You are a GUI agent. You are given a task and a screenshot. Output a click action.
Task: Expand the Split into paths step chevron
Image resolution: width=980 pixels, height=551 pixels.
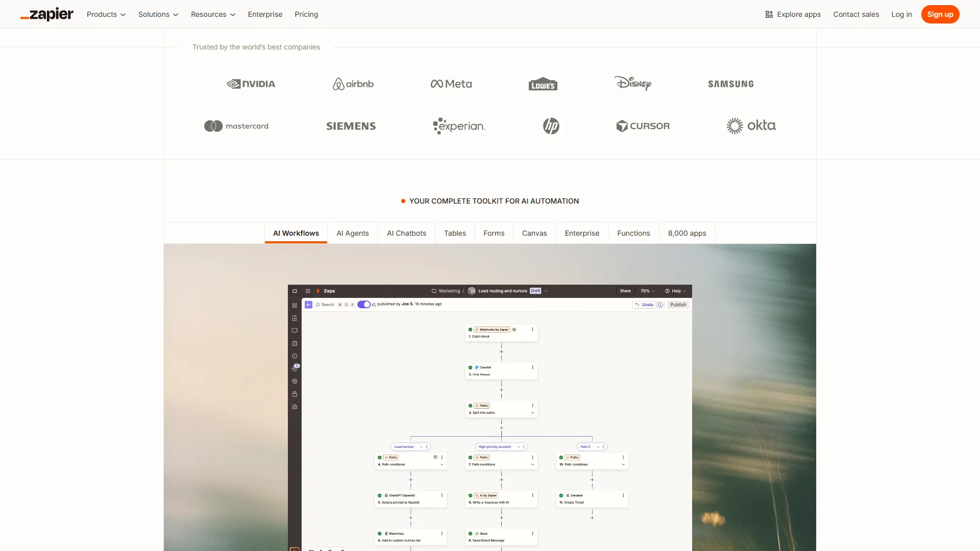(532, 413)
